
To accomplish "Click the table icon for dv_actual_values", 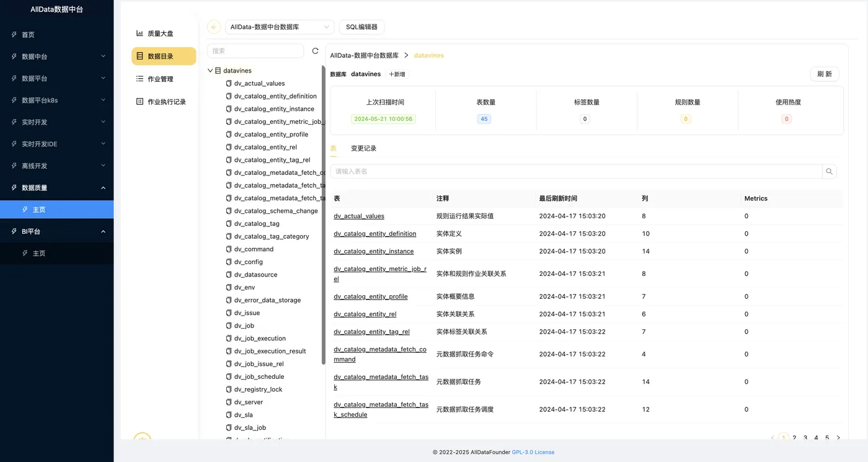I will [x=229, y=83].
